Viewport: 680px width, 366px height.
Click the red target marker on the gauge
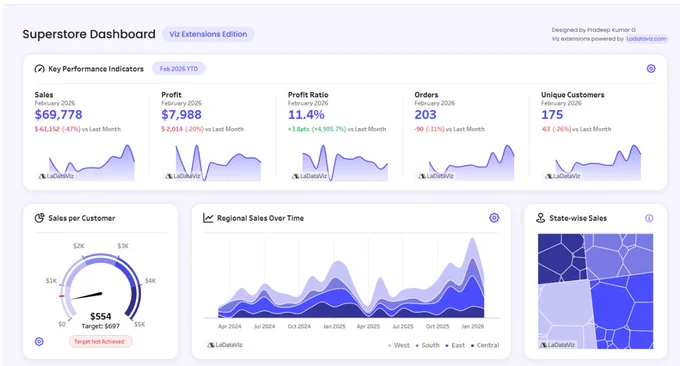[62, 296]
